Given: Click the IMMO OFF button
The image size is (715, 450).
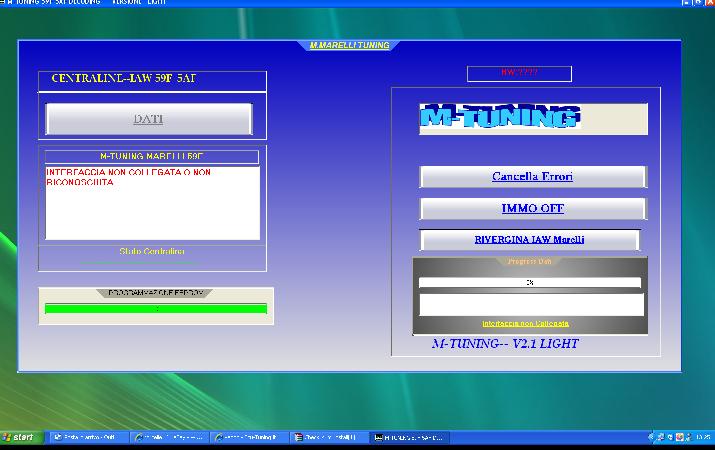Looking at the screenshot, I should pyautogui.click(x=533, y=208).
